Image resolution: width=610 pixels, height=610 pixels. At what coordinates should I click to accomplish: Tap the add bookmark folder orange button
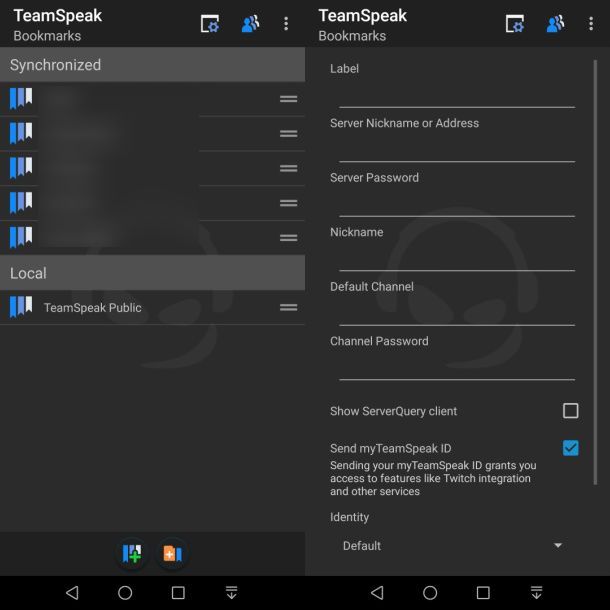(x=172, y=553)
